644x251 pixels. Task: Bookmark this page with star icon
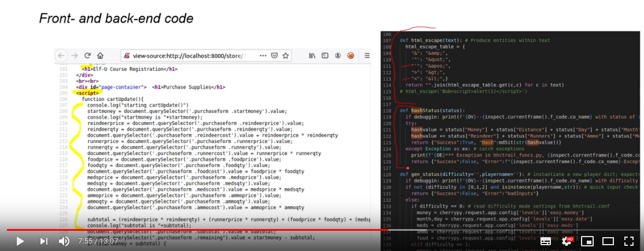[286, 55]
